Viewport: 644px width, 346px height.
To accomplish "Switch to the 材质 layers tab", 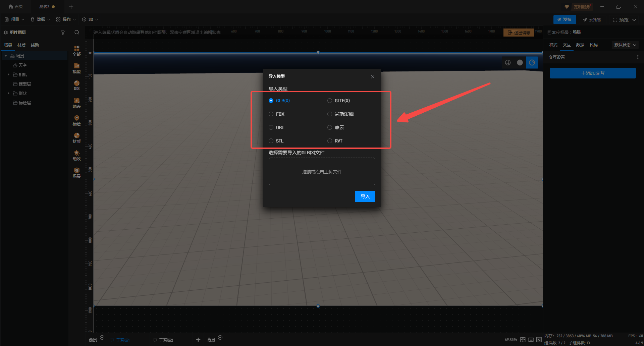I will click(21, 45).
